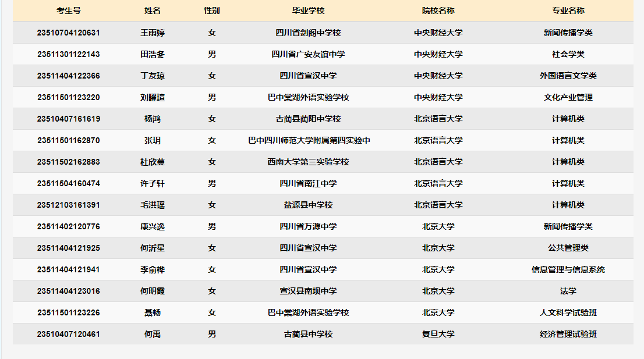
Task: Click 新闻传播学类 in 王雨婷's row
Action: [568, 33]
